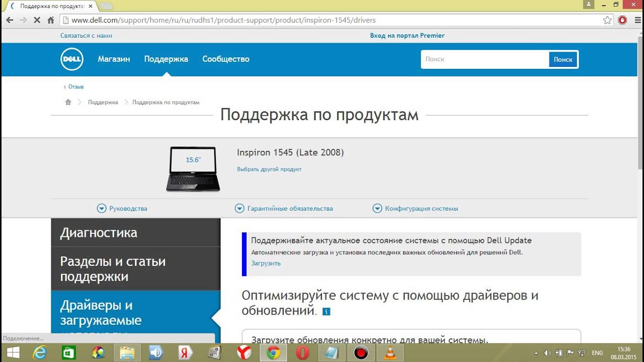Click the "Inspiron 1545 (Late 2008)" title
Viewport: 644px width, 362px height.
(290, 152)
